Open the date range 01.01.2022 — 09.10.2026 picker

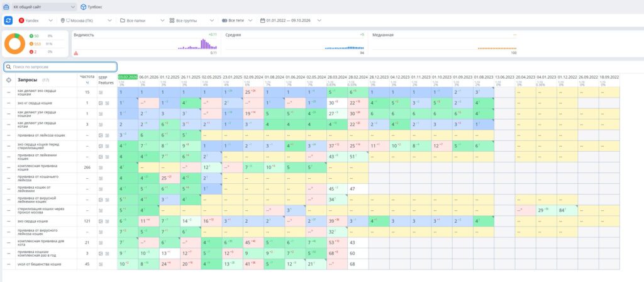coord(291,20)
